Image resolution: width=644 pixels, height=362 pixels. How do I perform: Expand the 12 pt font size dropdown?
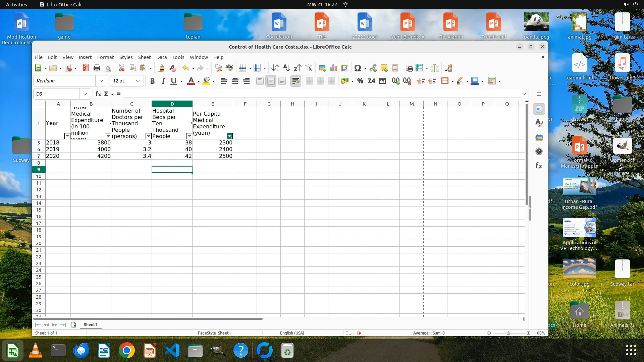(x=138, y=81)
